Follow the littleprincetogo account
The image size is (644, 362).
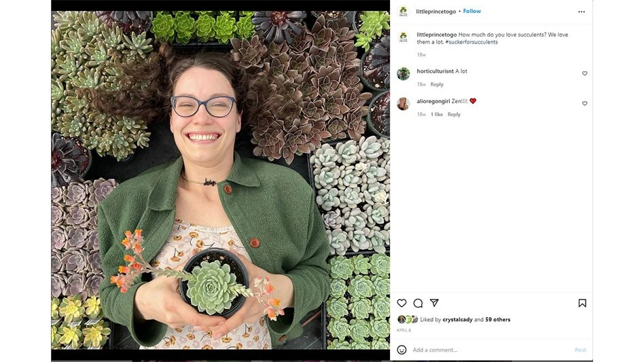click(x=472, y=11)
